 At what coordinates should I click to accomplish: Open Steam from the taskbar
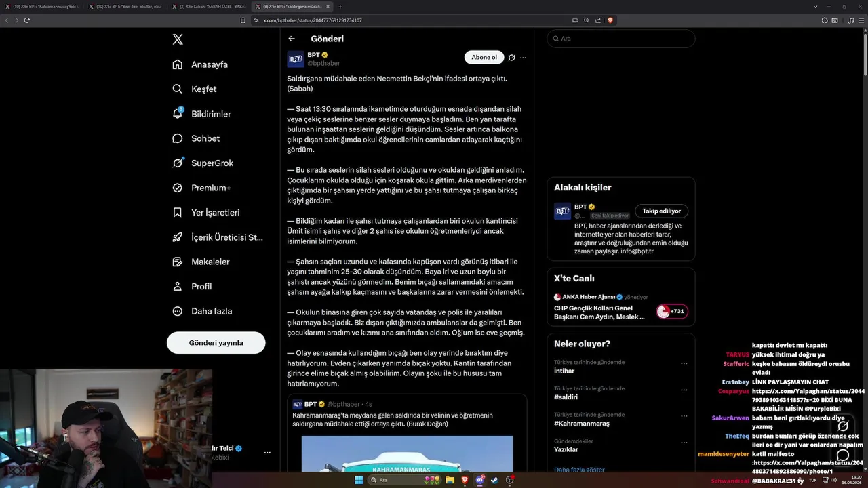[x=494, y=480]
